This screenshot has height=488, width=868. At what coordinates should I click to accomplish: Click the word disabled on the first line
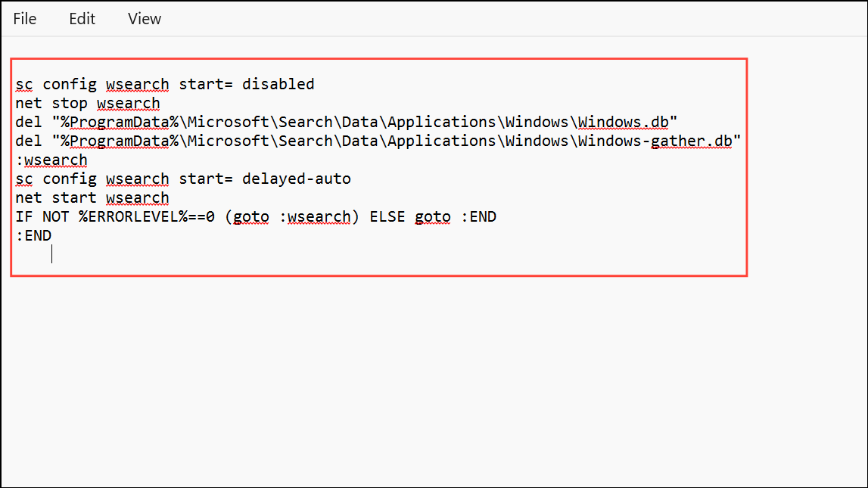tap(279, 84)
